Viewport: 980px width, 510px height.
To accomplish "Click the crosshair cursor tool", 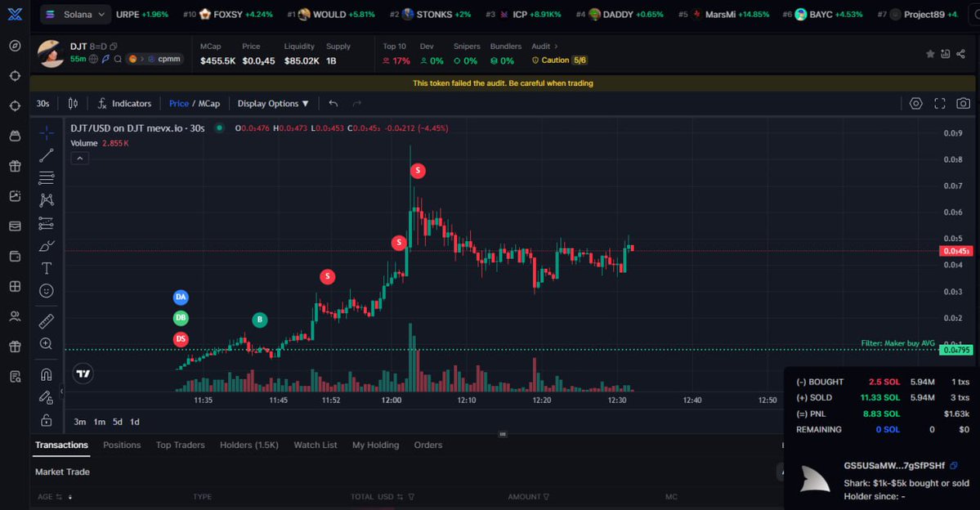I will (x=47, y=133).
